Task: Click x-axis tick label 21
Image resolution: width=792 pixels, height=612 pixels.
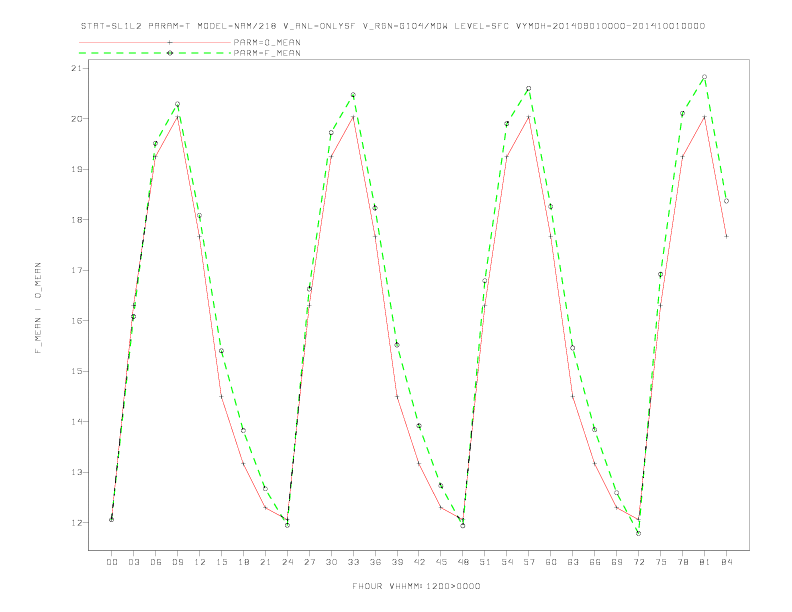Action: click(x=265, y=562)
